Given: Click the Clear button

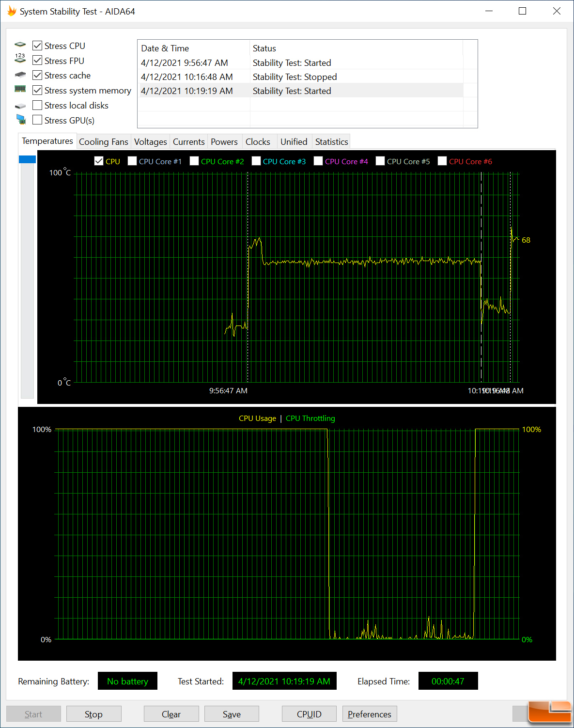Looking at the screenshot, I should (x=171, y=714).
